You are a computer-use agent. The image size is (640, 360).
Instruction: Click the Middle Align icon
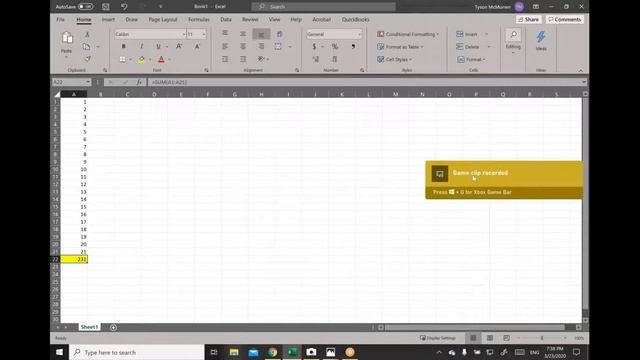click(243, 34)
